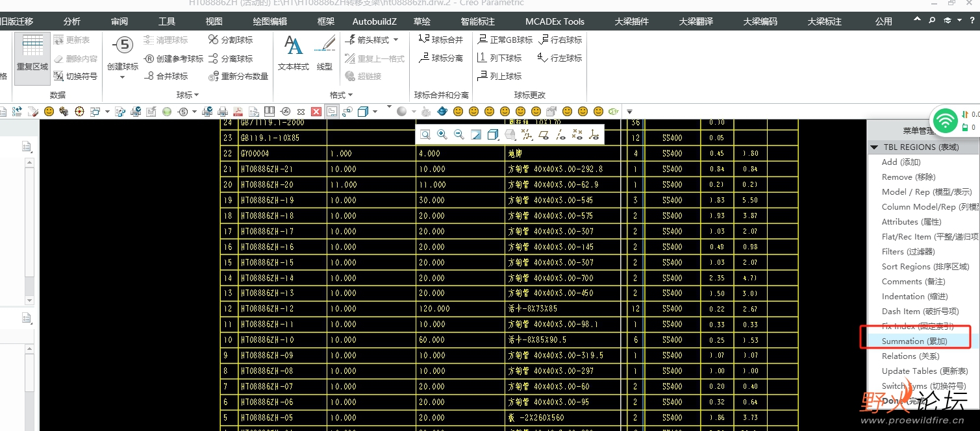
Task: Click 合并球标 merge balloons
Action: pyautogui.click(x=166, y=77)
